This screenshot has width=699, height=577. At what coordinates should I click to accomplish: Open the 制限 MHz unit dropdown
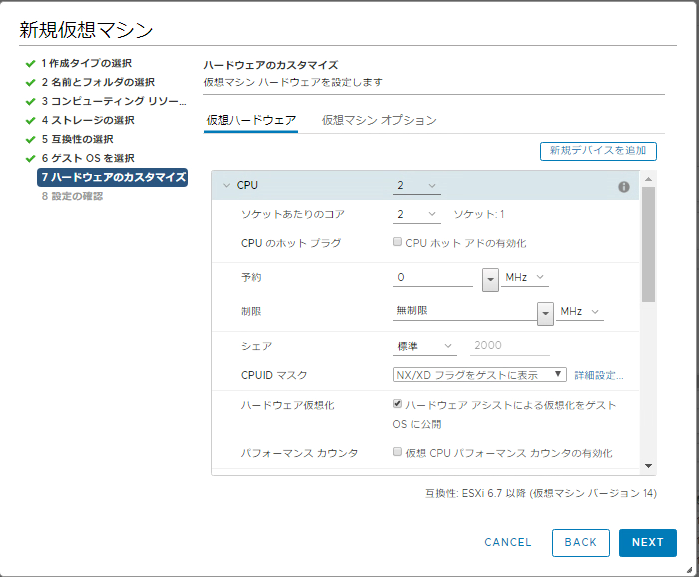pyautogui.click(x=580, y=311)
